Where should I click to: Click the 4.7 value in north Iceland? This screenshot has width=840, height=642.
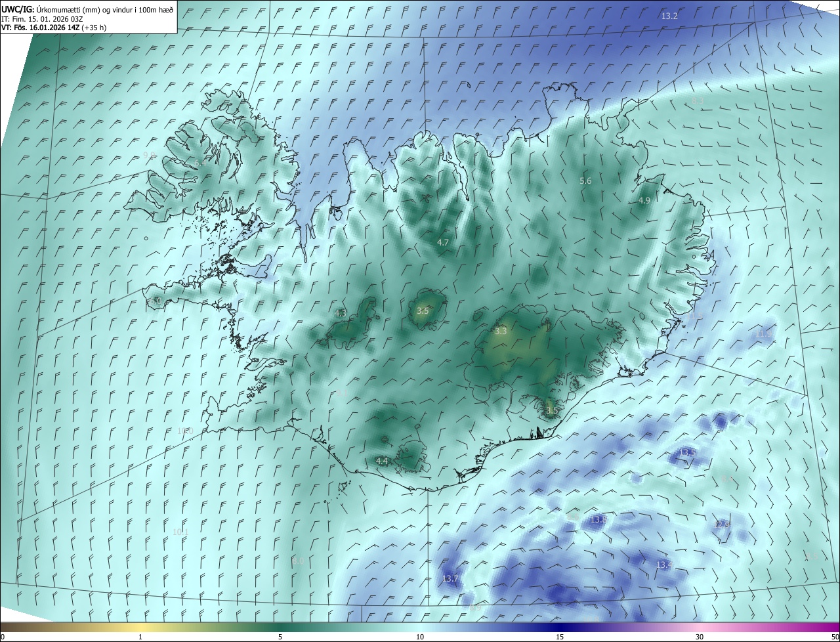(443, 242)
